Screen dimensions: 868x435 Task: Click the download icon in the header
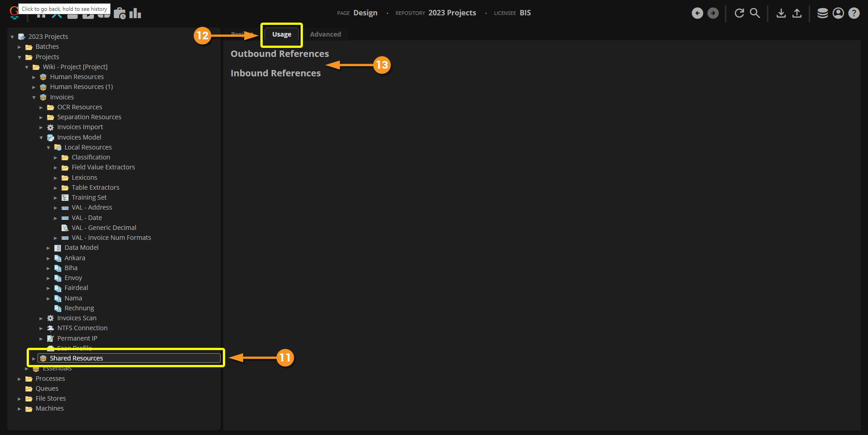781,13
